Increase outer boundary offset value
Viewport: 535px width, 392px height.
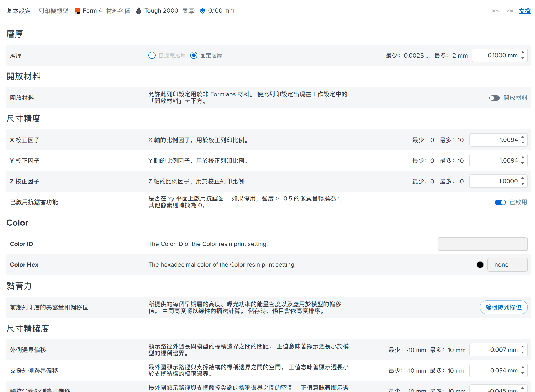523,347
